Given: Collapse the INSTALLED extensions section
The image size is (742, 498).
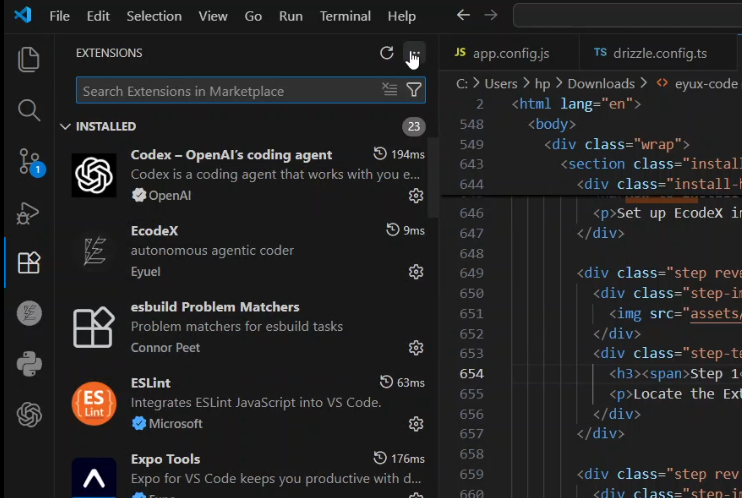Looking at the screenshot, I should click(66, 127).
